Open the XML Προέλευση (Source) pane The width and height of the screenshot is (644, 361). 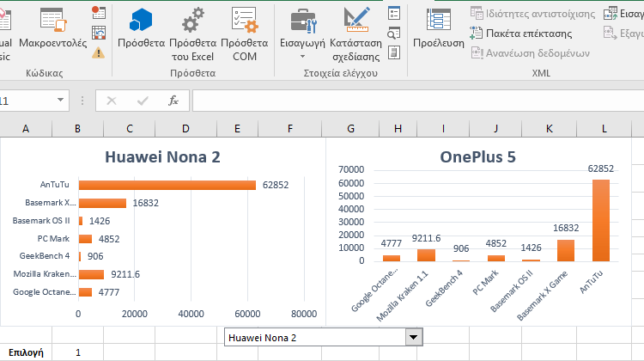point(438,30)
